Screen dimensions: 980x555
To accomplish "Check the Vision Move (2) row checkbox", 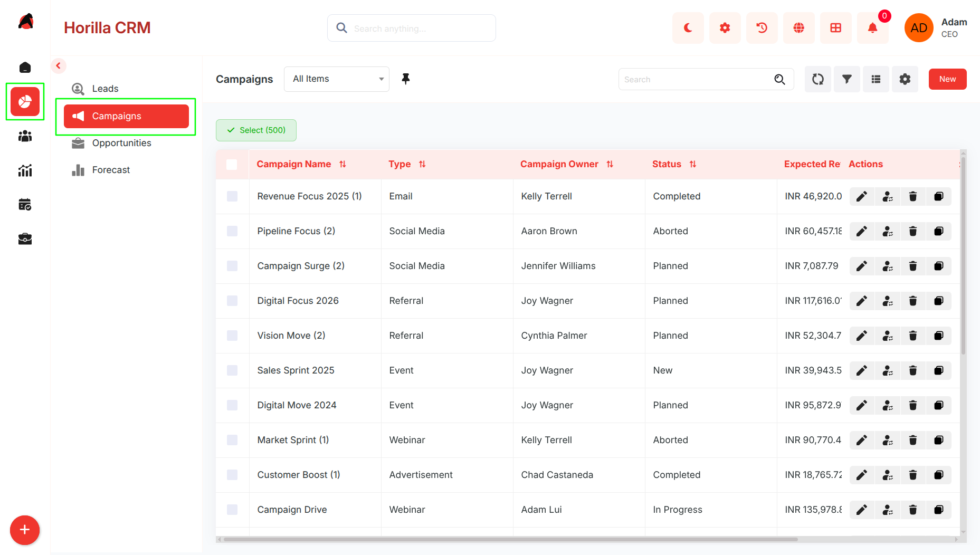I will click(232, 336).
